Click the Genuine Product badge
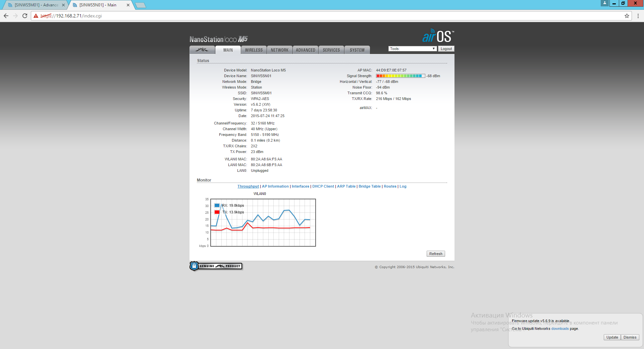Viewport: 644px width, 349px height. [216, 266]
